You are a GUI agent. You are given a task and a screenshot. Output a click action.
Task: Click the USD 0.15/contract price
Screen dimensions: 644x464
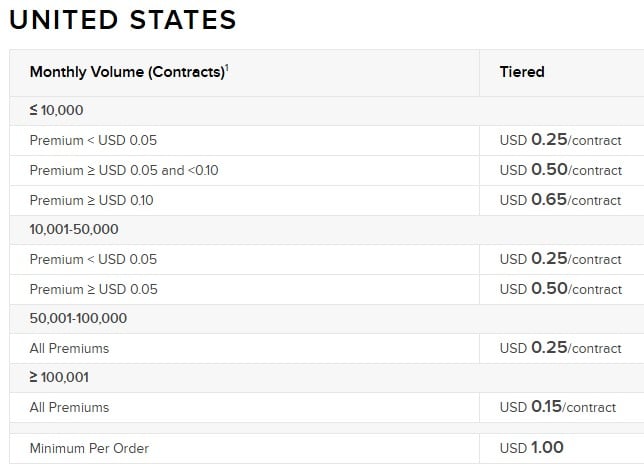558,407
